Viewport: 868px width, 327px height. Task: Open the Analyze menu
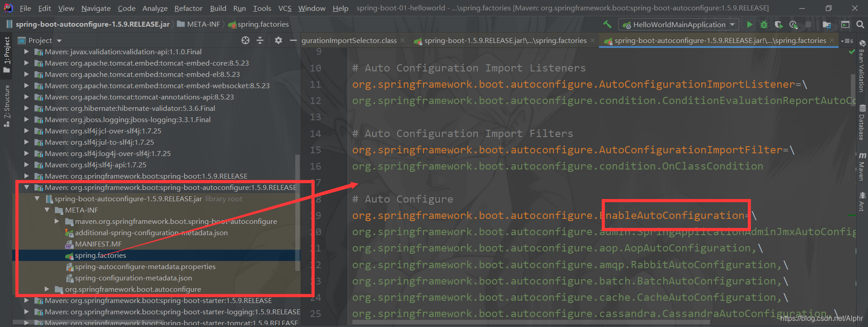pos(155,8)
